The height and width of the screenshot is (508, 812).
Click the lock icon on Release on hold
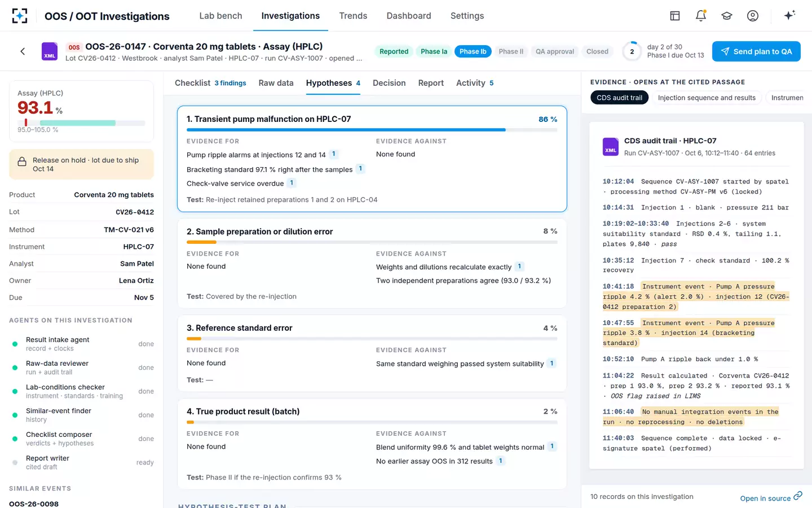22,162
